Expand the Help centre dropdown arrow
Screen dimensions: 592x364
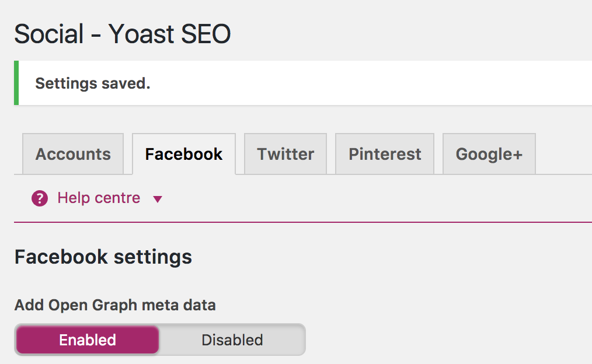coord(156,198)
